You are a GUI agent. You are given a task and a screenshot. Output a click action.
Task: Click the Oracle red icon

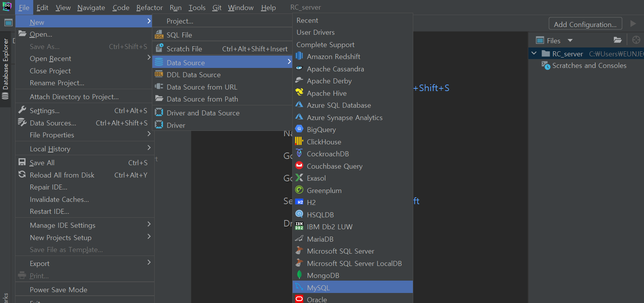(299, 299)
